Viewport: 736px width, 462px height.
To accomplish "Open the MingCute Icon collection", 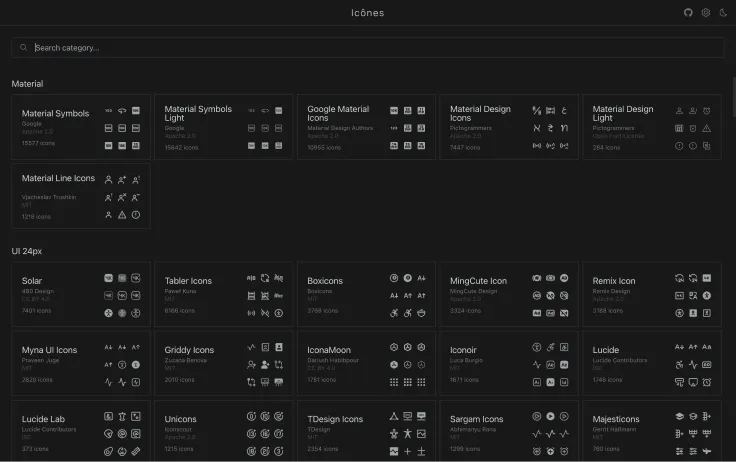I will (509, 294).
